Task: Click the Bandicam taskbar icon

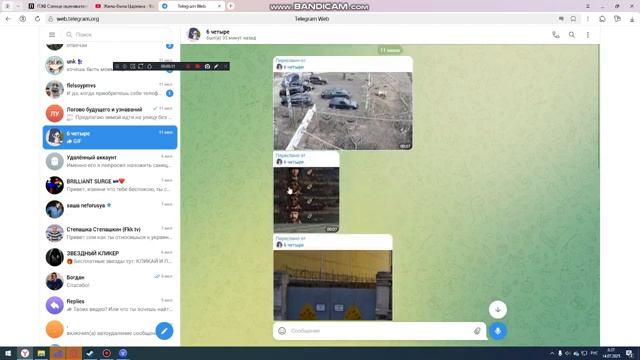Action: (x=107, y=353)
